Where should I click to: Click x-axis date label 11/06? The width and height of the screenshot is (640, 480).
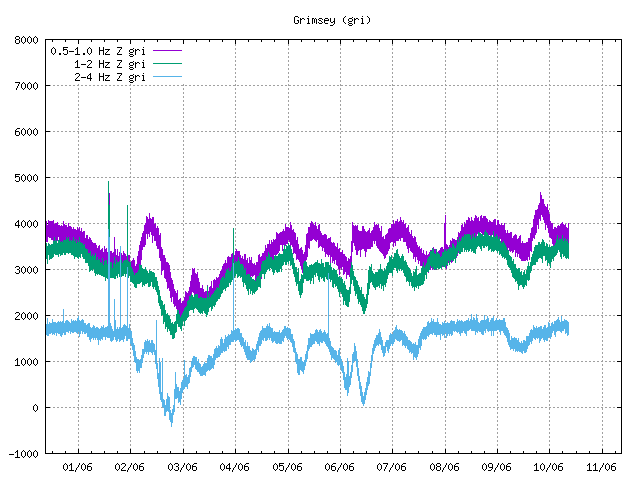(x=601, y=467)
